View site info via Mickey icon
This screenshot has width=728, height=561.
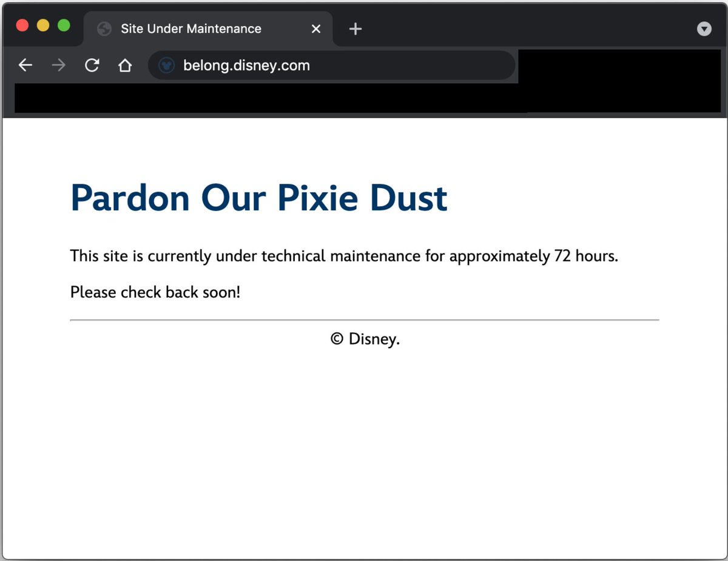[167, 66]
